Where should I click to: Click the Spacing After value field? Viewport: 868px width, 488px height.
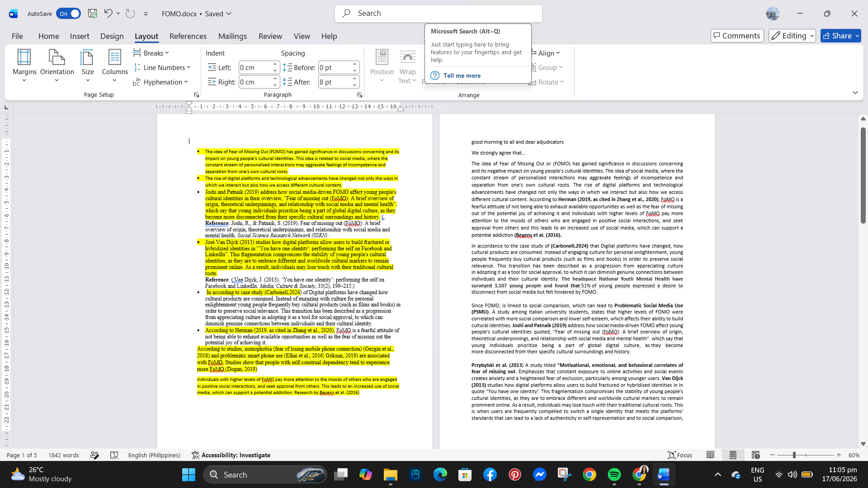coord(335,82)
